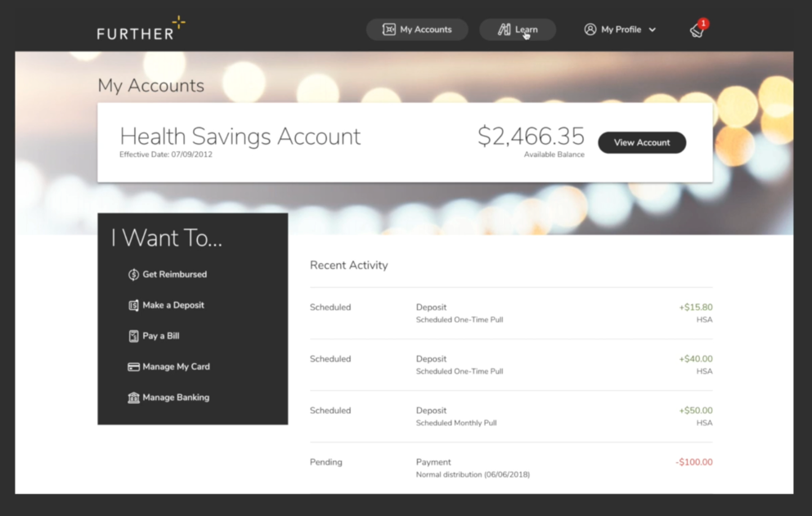812x516 pixels.
Task: Open the pending -$100.00 payment entry
Action: coord(511,468)
